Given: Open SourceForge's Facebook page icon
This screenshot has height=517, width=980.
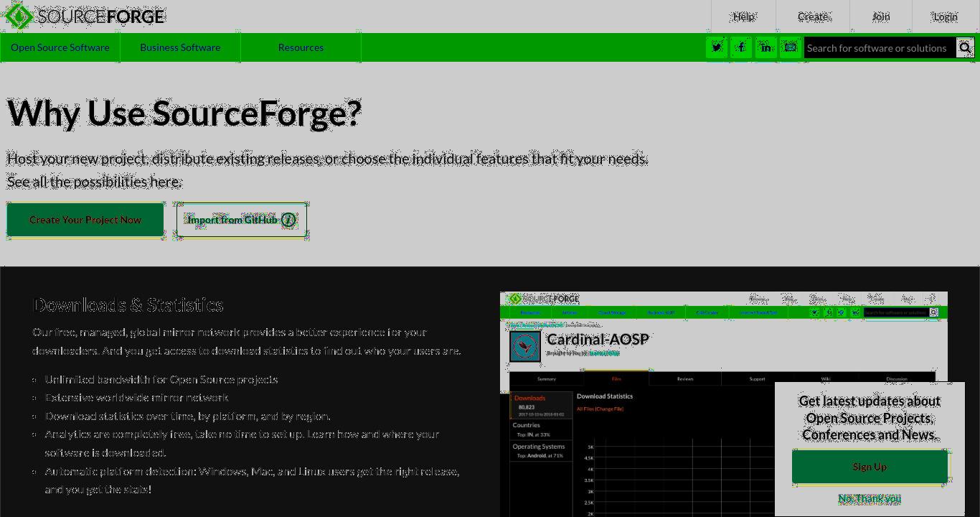Looking at the screenshot, I should (741, 47).
